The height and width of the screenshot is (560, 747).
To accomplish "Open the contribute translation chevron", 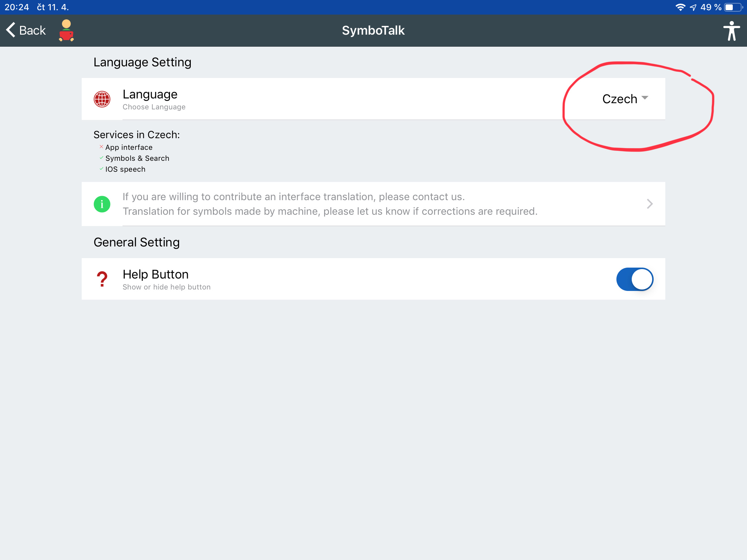I will click(650, 204).
